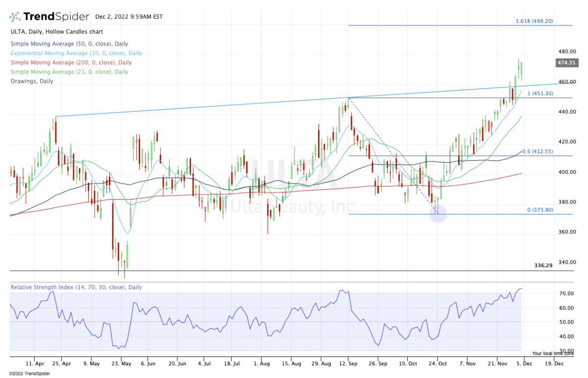Click the 474.35 current price tag
This screenshot has height=378, width=588.
565,63
